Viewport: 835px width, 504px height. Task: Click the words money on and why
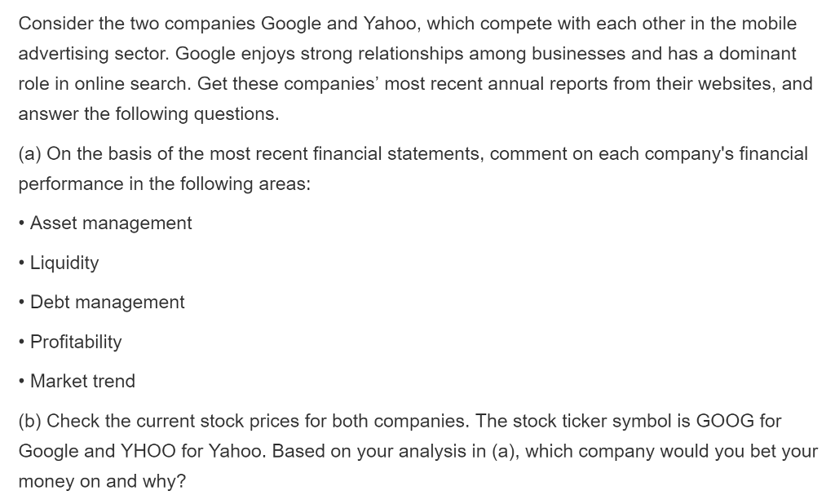pyautogui.click(x=102, y=481)
